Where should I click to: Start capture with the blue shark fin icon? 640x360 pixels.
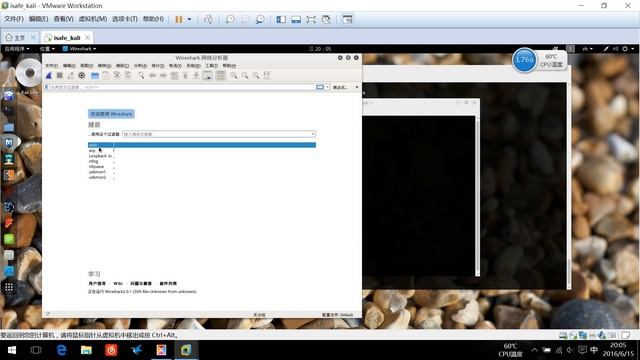[x=49, y=76]
